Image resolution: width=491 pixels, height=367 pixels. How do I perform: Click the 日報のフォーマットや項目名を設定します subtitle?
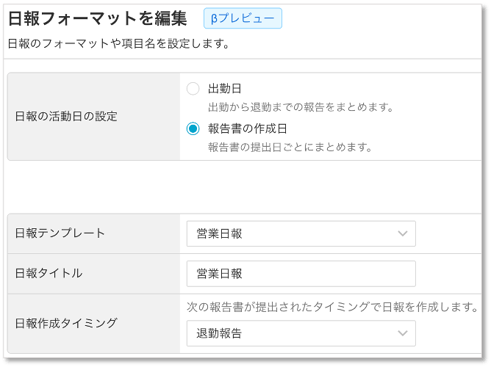click(119, 44)
